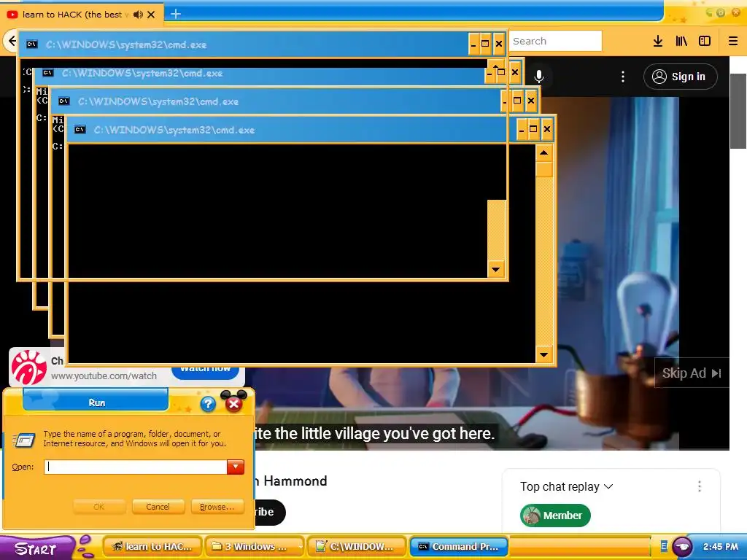Screen dimensions: 747x560
Task: Open YouTube settings three-dot menu
Action: (x=623, y=77)
